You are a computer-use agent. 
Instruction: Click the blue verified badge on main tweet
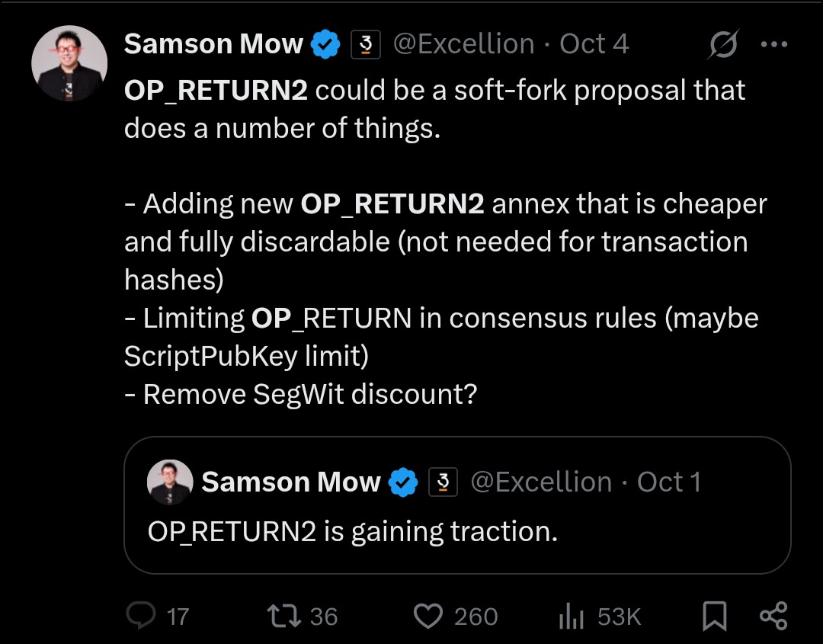(325, 45)
